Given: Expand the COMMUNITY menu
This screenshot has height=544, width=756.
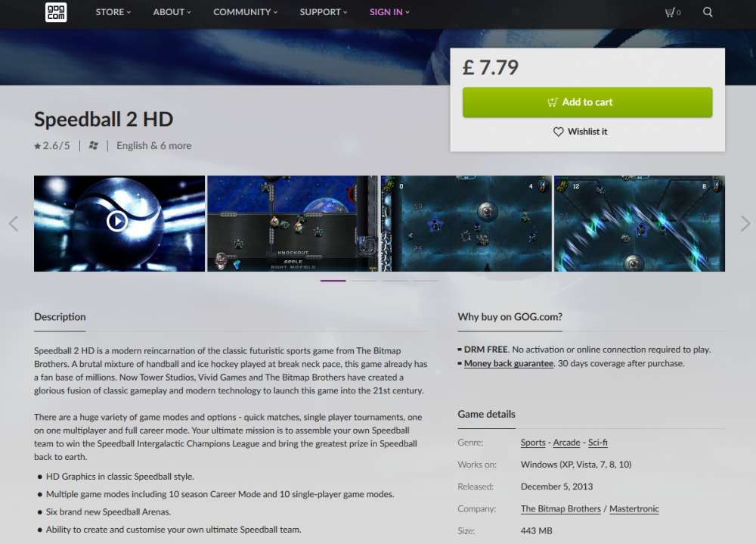Looking at the screenshot, I should [246, 12].
